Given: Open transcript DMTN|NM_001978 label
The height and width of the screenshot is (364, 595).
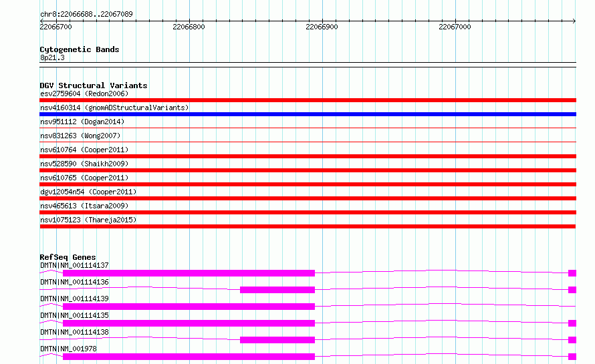Looking at the screenshot, I should tap(68, 349).
